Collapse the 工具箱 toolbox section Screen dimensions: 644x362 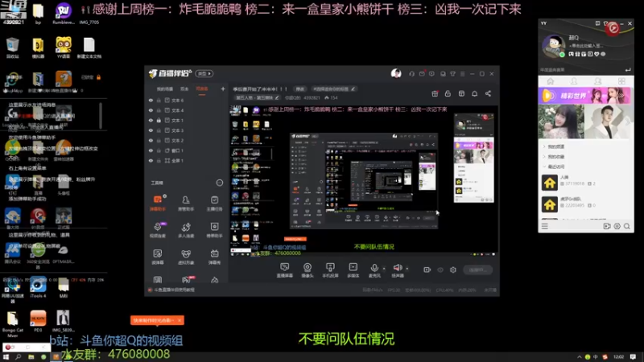click(x=219, y=183)
